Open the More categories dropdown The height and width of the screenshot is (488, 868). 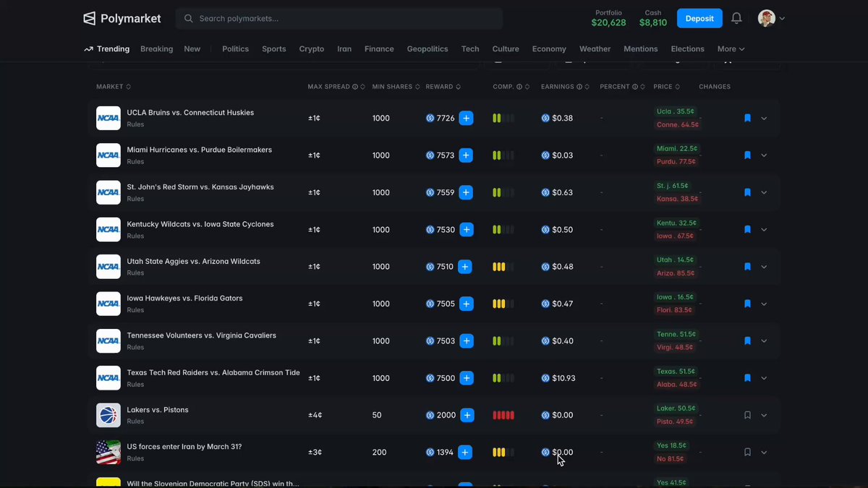pyautogui.click(x=731, y=49)
